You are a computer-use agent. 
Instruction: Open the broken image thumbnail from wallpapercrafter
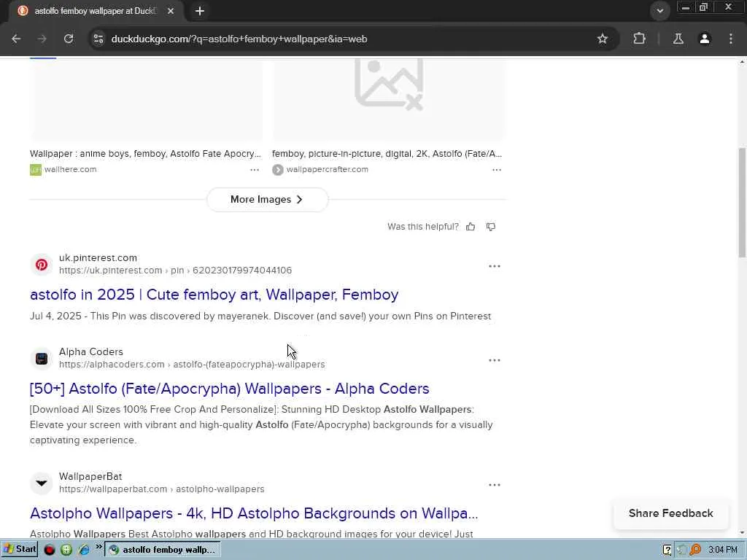click(389, 99)
